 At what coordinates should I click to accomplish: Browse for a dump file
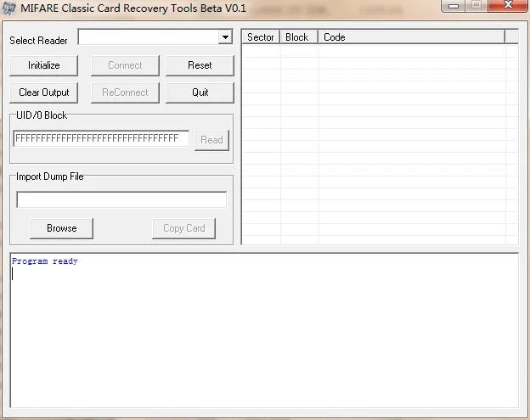(x=61, y=228)
